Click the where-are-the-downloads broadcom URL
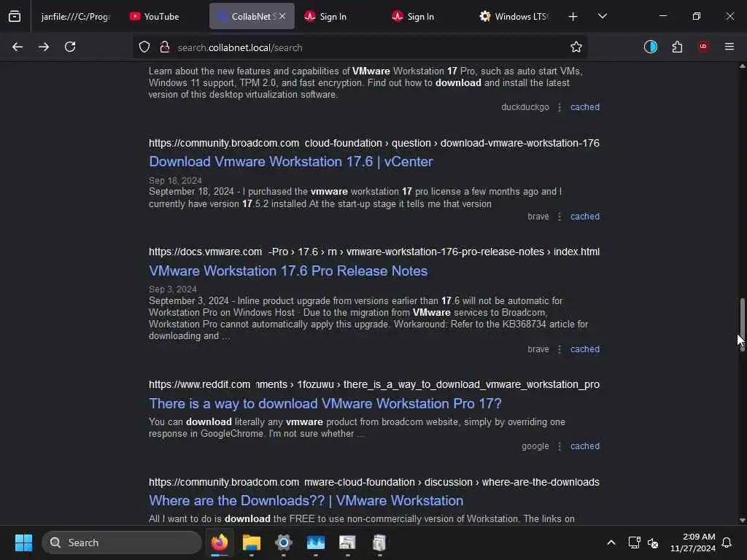This screenshot has height=560, width=747. pos(374,483)
